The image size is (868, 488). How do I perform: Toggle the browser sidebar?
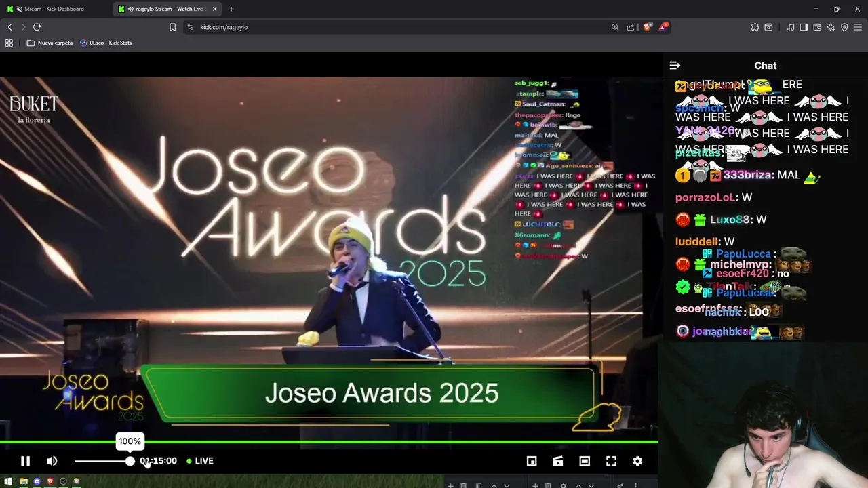[804, 27]
